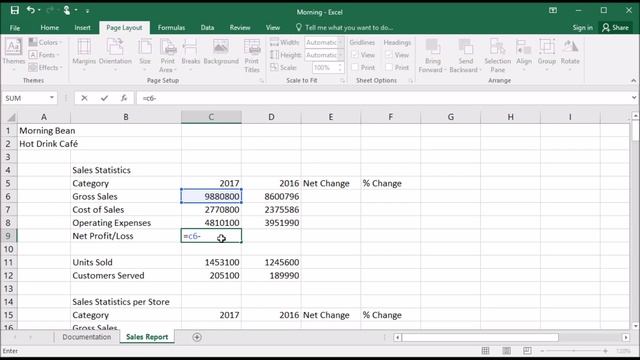Switch to Page Layout view in status bar
Screen dimensions: 640x360
507,351
